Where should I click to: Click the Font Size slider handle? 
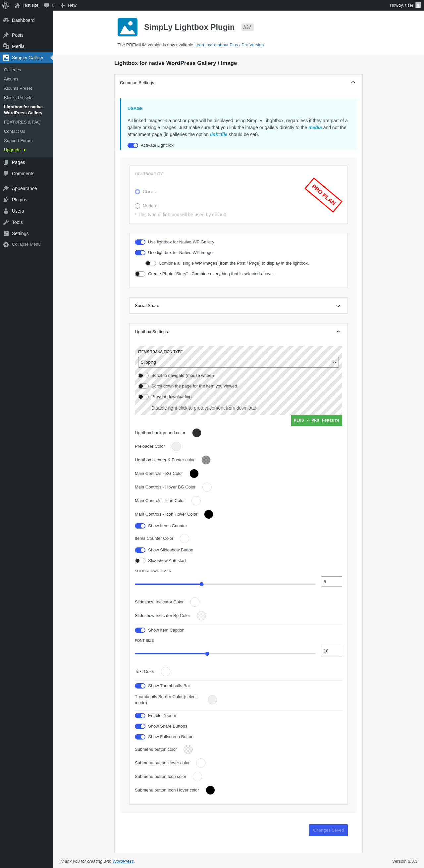pos(207,654)
